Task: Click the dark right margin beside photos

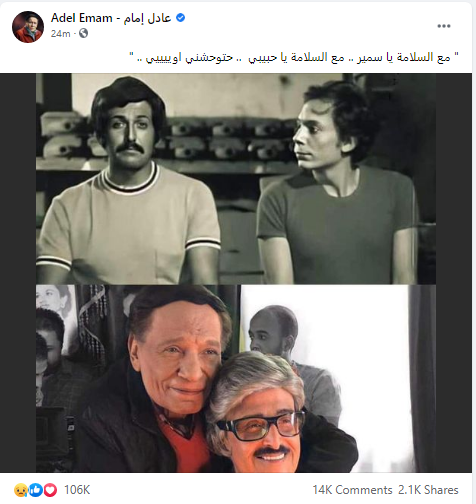Action: [x=454, y=273]
